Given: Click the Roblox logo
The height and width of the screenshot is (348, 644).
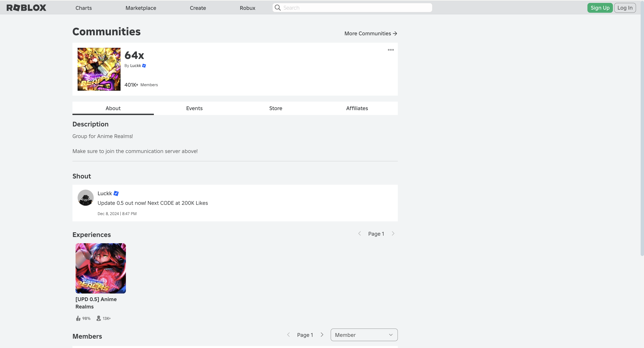Looking at the screenshot, I should point(26,8).
